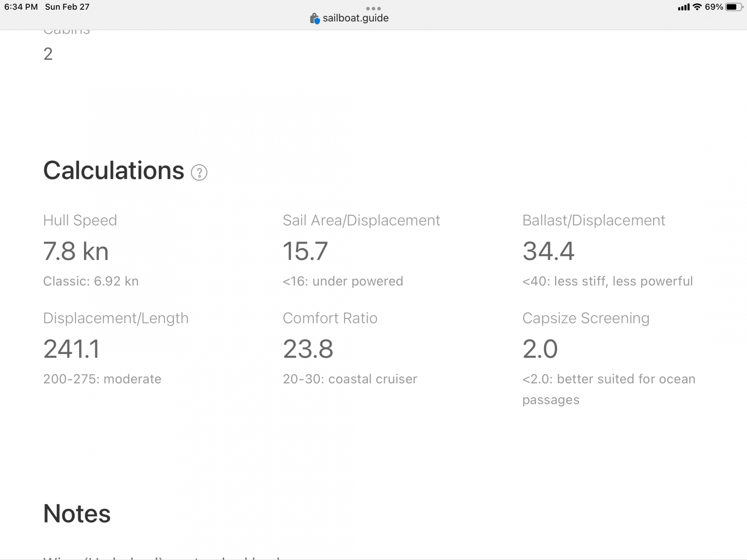Click the Calculations help question-mark icon
Image resolution: width=747 pixels, height=560 pixels.
tap(199, 172)
